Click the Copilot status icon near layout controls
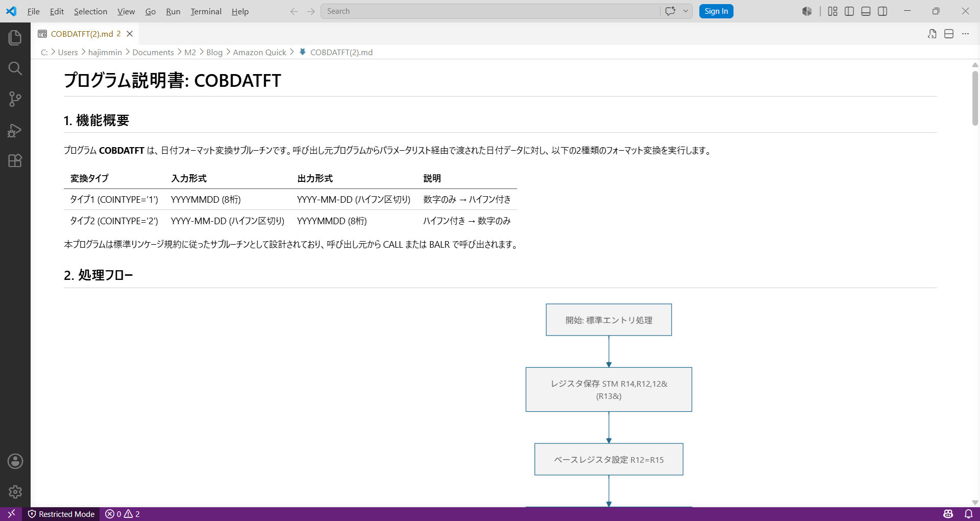The image size is (980, 521). [x=806, y=11]
